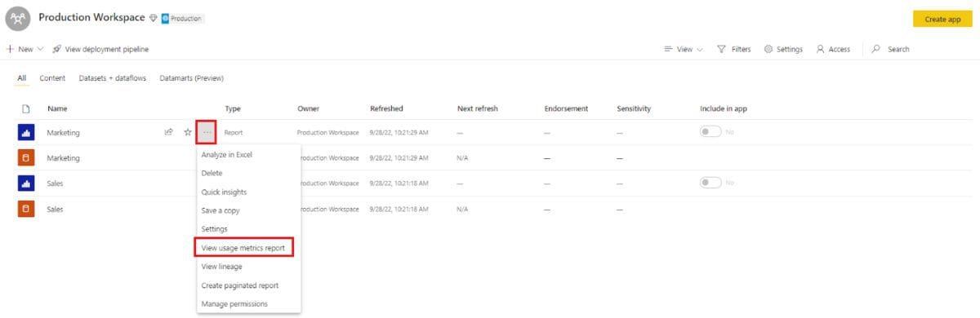Click the Marketing dataset orange icon
Viewport: 980px width, 318px height.
(x=25, y=157)
